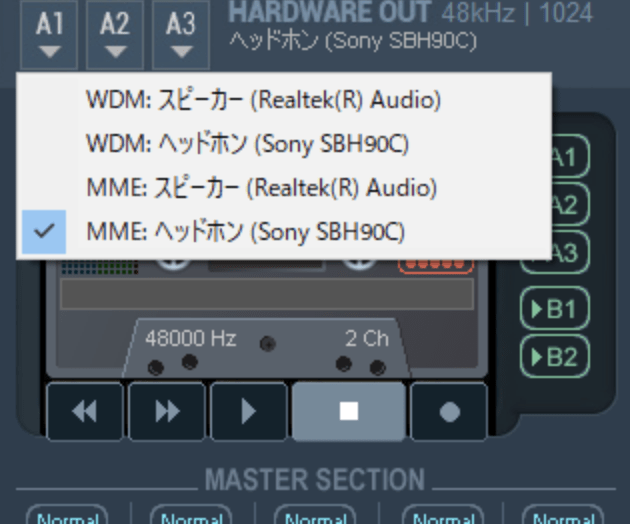Toggle the B1 bus routing button
Screen dimensions: 630x524
pos(555,309)
